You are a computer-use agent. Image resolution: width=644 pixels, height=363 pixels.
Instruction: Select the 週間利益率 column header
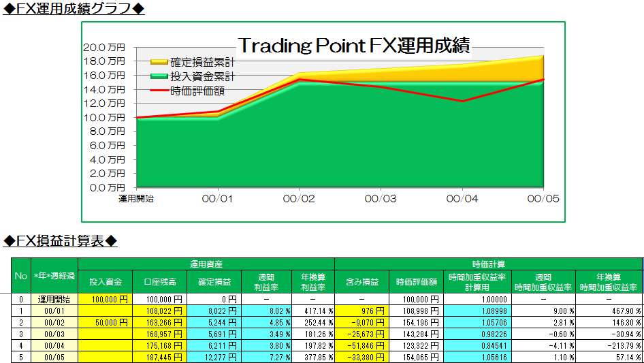coord(267,281)
